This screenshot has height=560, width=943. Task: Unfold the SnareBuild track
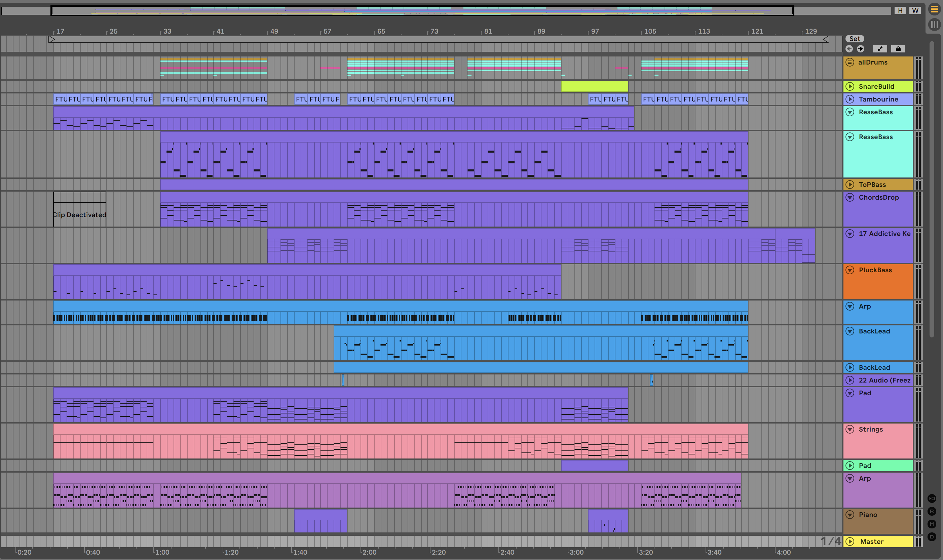[x=850, y=86]
